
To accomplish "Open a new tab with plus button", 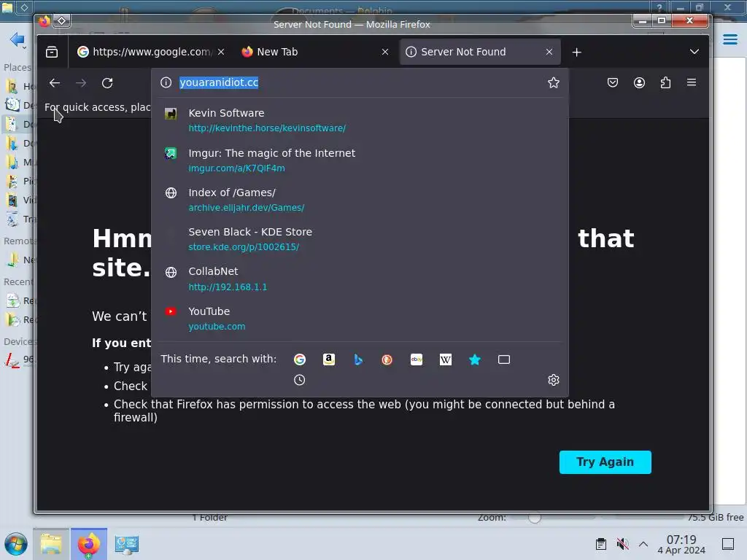I will click(x=576, y=52).
